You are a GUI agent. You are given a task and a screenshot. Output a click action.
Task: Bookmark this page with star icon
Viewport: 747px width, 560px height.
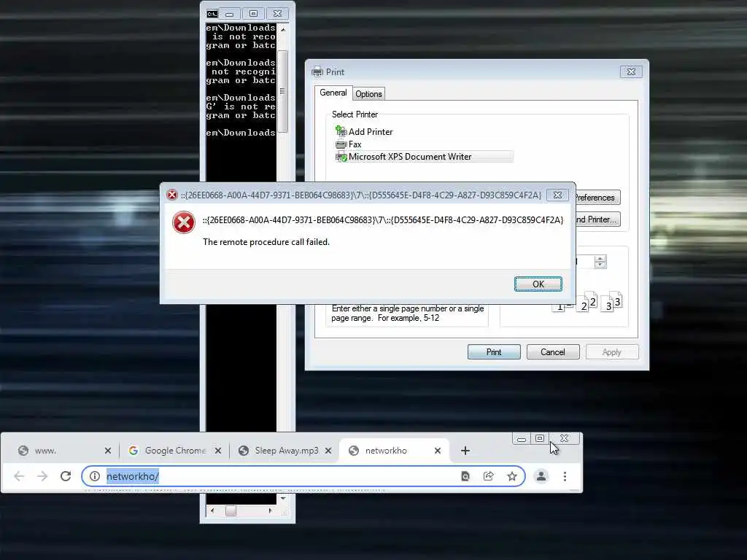[x=511, y=476]
